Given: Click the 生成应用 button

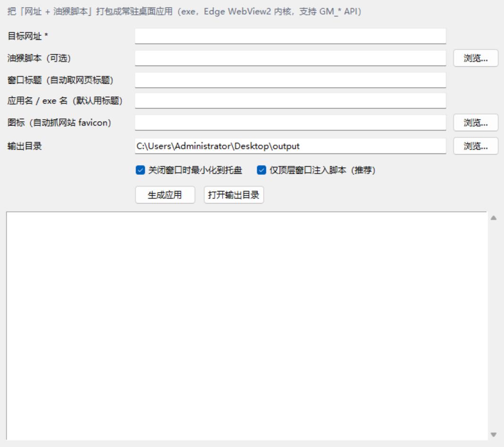Looking at the screenshot, I should click(x=165, y=195).
